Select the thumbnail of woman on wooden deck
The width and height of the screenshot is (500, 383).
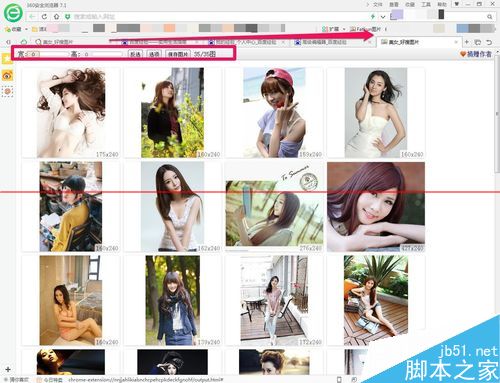[x=376, y=300]
